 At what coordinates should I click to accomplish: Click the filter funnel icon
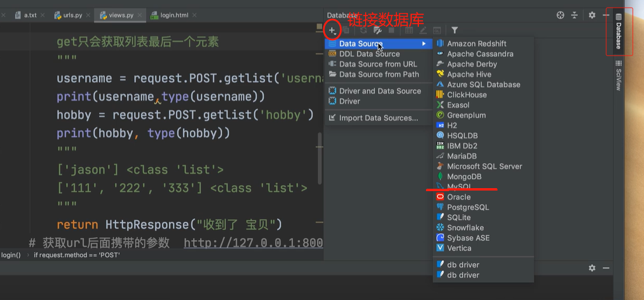pyautogui.click(x=455, y=30)
